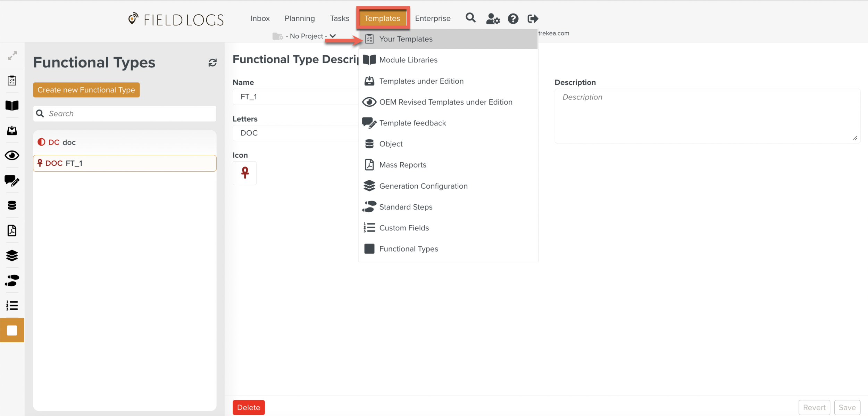The height and width of the screenshot is (416, 868).
Task: Choose Your Templates menu entry
Action: pyautogui.click(x=406, y=39)
